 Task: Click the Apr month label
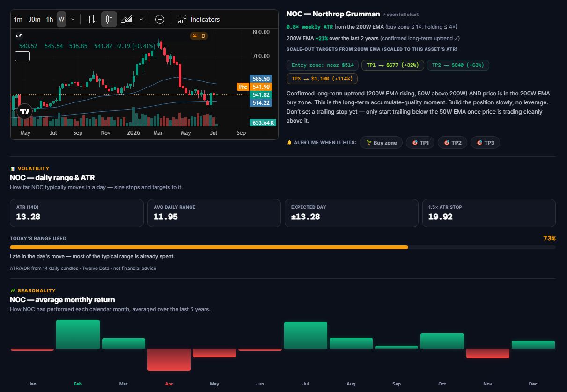click(x=169, y=384)
